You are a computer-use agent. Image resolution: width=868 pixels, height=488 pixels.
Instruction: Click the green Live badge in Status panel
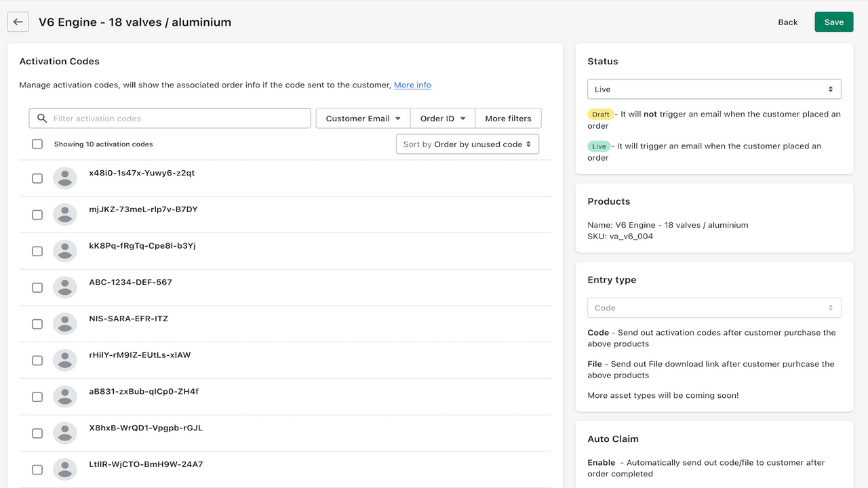599,146
